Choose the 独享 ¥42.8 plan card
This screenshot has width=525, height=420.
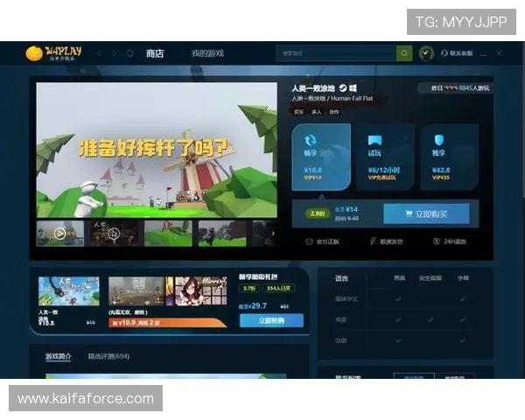tap(450, 157)
